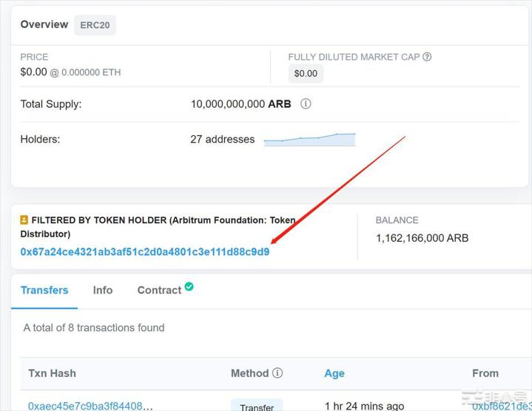Click the Txn Hash column header
The image size is (532, 411).
pos(52,373)
